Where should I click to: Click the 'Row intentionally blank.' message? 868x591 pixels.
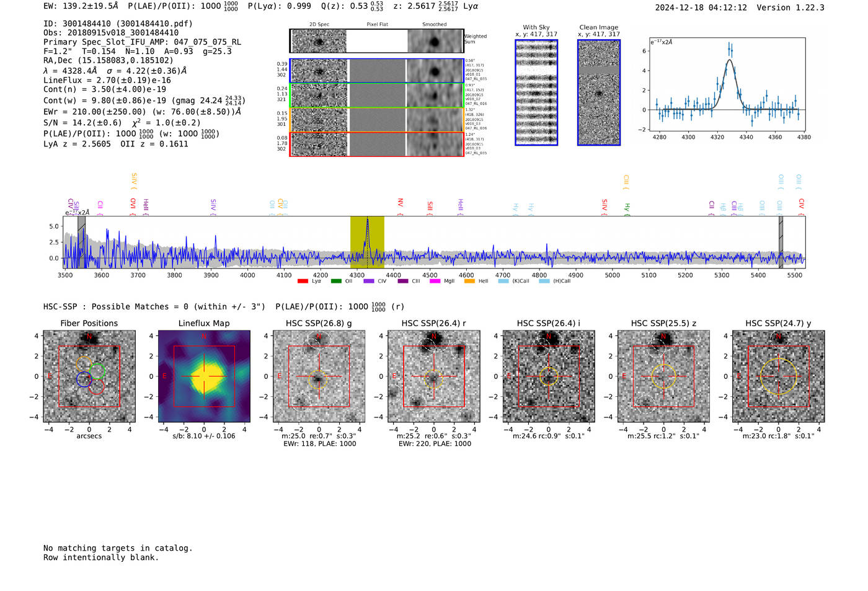pyautogui.click(x=101, y=558)
